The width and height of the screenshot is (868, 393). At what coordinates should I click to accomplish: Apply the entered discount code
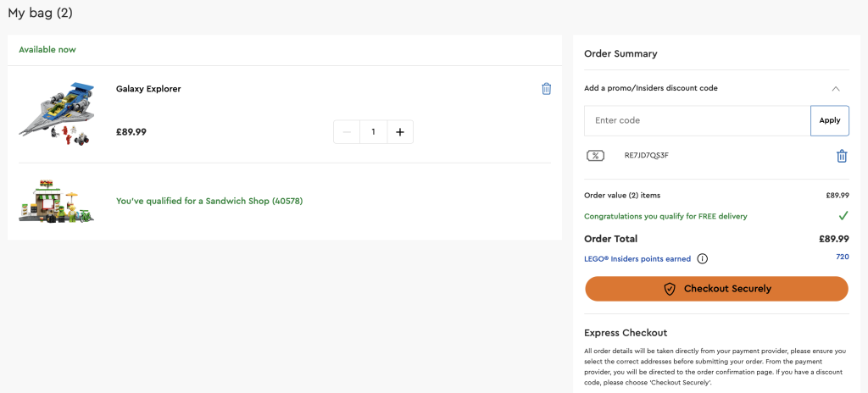(830, 120)
